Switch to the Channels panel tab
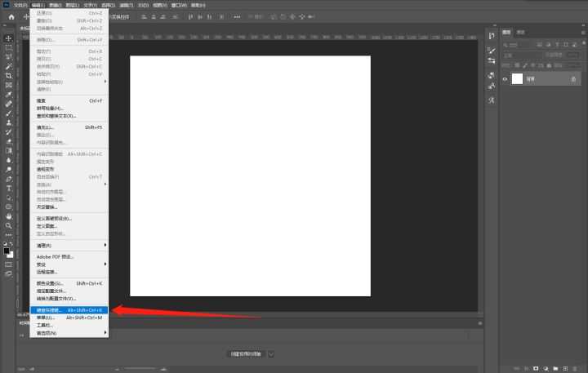The image size is (588, 373). tap(520, 33)
